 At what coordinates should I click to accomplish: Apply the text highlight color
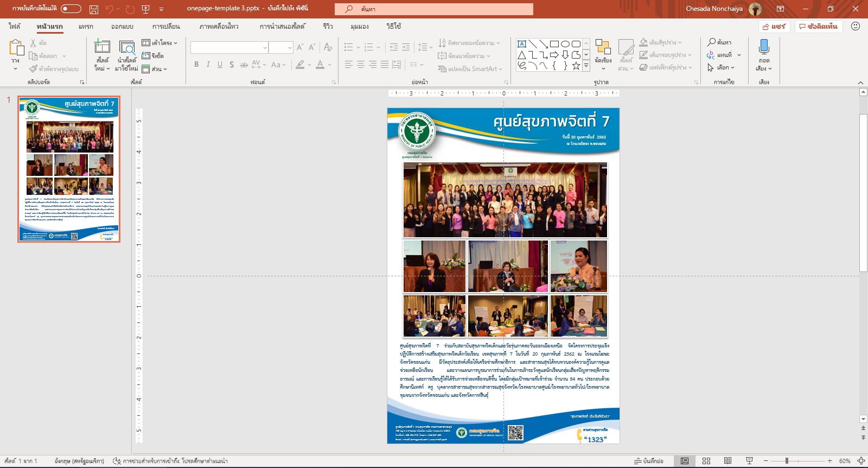(x=300, y=65)
